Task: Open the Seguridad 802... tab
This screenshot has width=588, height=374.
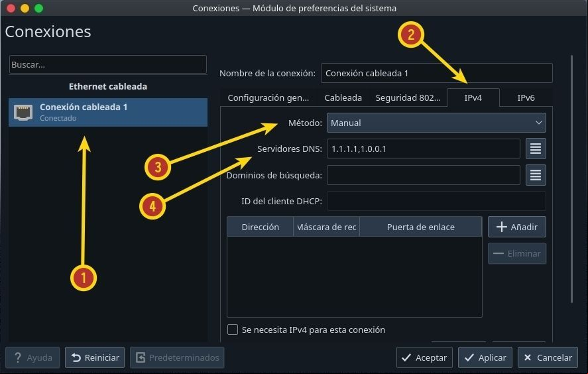Action: (408, 97)
